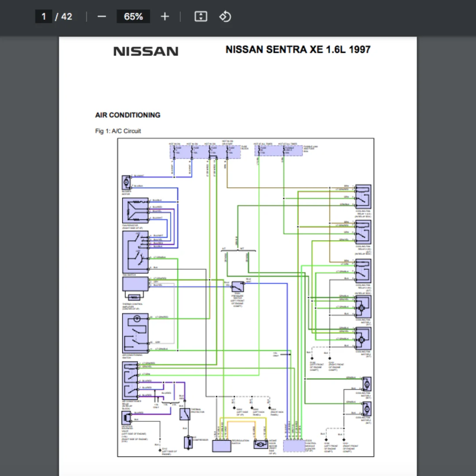
Task: Click the NISSAN logo on the page
Action: pyautogui.click(x=146, y=51)
